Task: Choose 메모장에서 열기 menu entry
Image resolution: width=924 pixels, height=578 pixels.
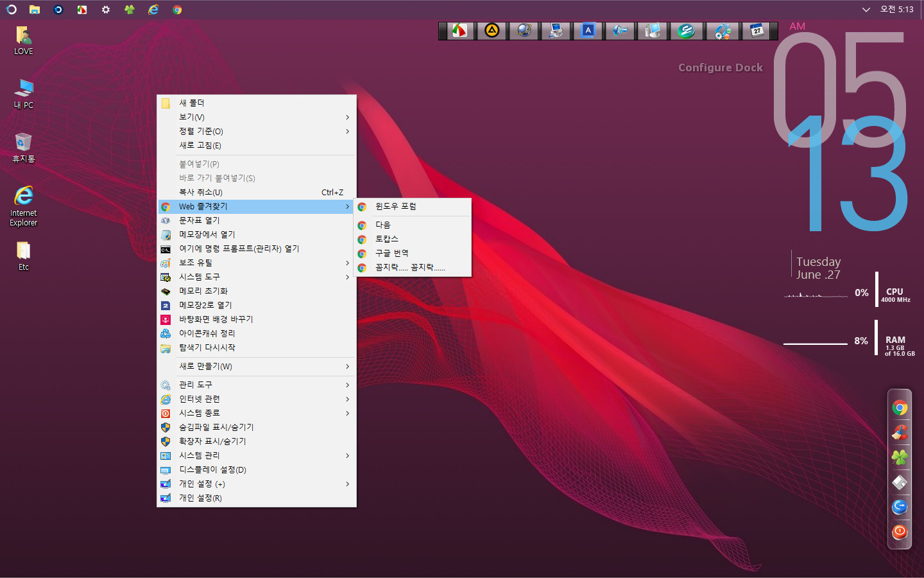Action: click(257, 234)
